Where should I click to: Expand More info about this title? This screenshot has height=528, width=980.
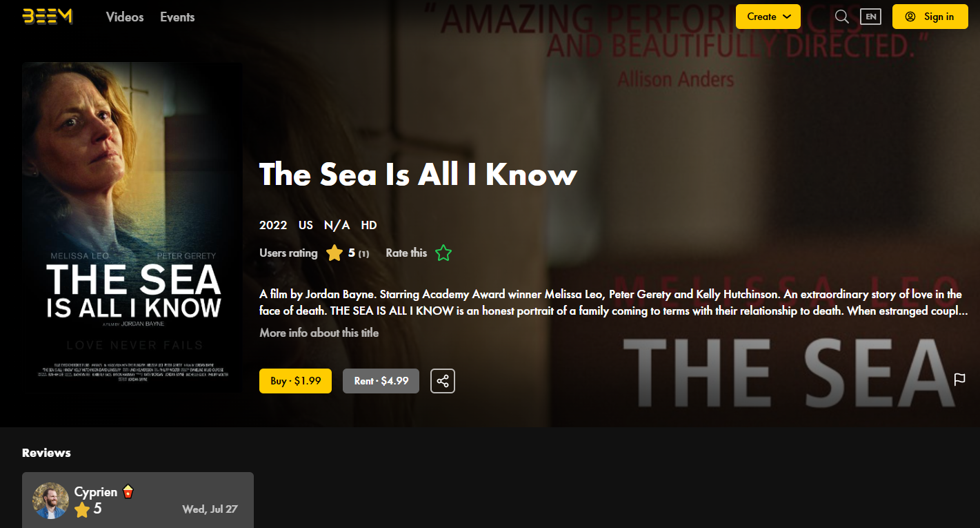click(319, 333)
